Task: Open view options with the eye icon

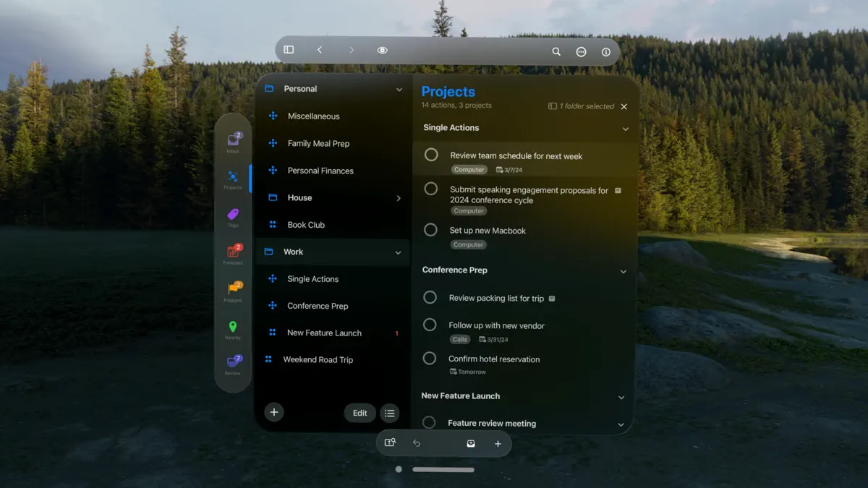Action: tap(382, 50)
